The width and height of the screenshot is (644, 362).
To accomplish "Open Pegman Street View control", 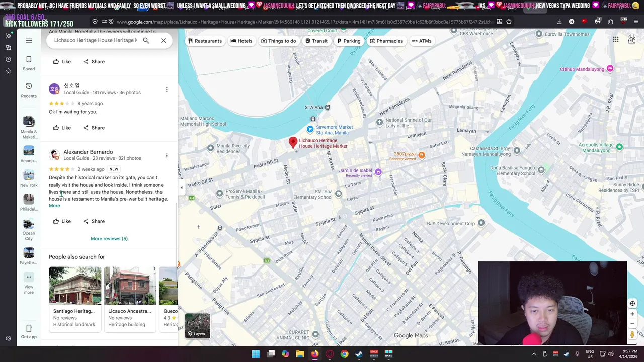I will (x=632, y=334).
